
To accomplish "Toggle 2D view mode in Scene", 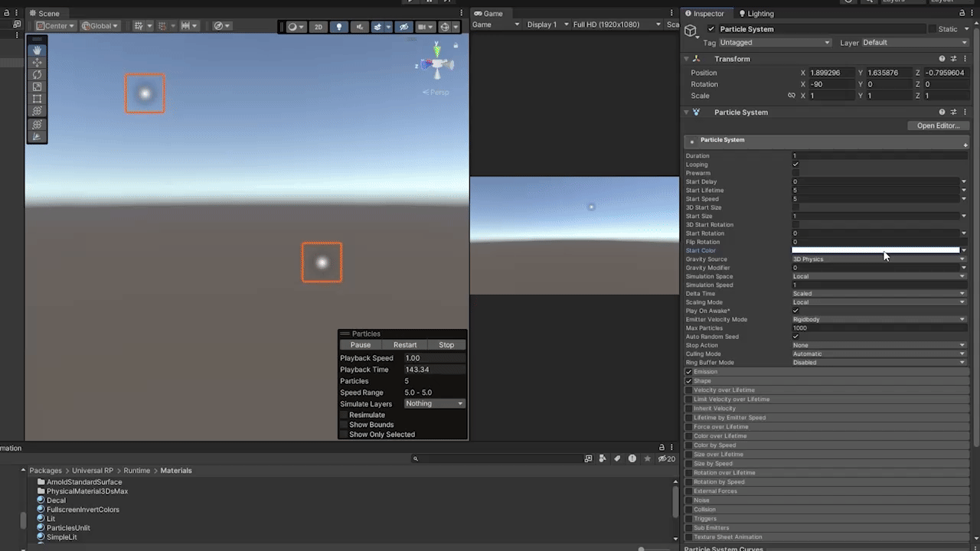I will tap(318, 26).
